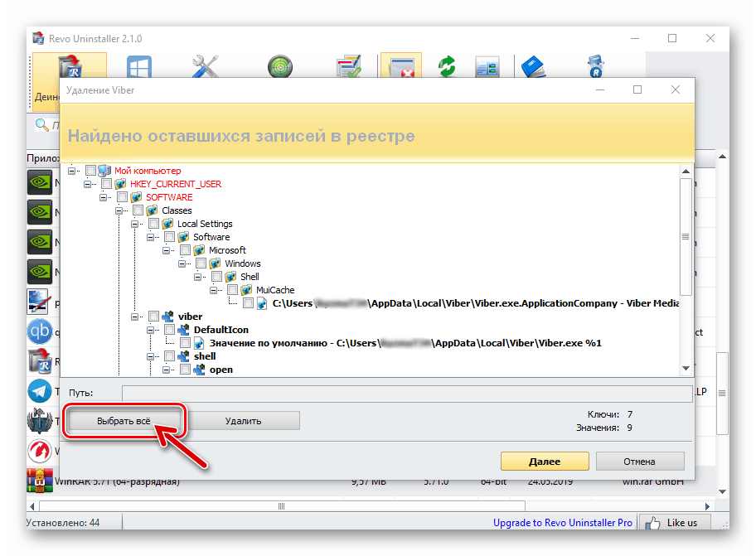Collapse the SOFTWARE node
The height and width of the screenshot is (556, 756).
103,197
